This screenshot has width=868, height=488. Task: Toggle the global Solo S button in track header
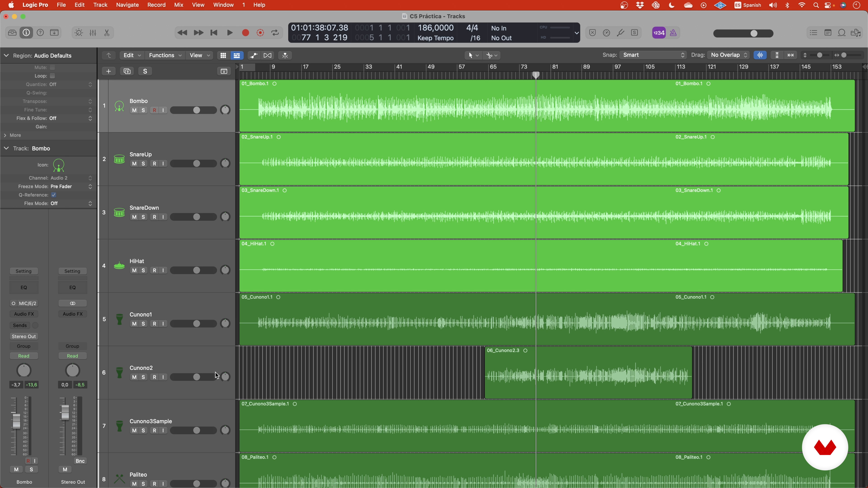[145, 71]
